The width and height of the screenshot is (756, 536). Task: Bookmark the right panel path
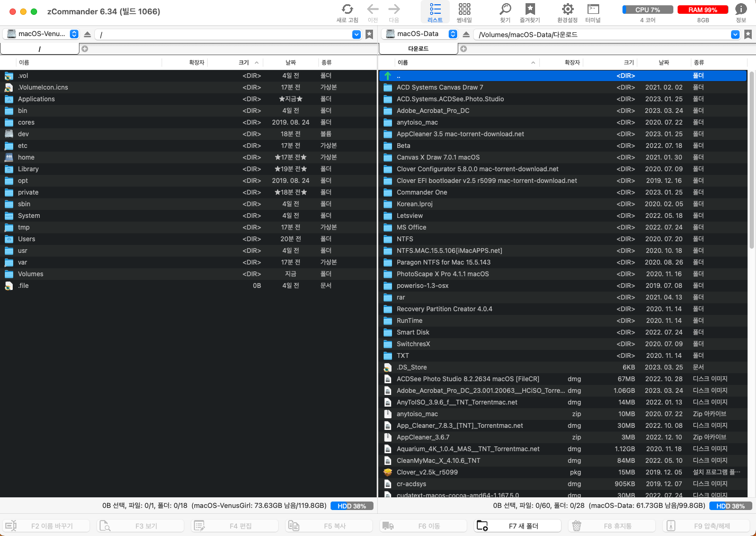click(x=748, y=34)
